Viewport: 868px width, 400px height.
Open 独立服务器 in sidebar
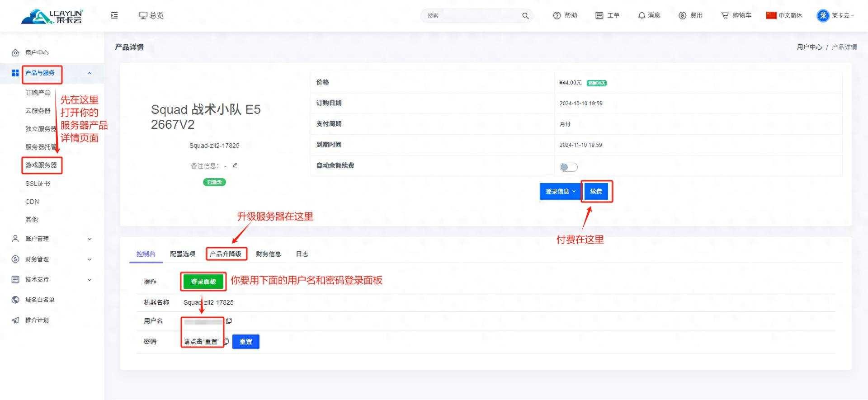click(41, 129)
